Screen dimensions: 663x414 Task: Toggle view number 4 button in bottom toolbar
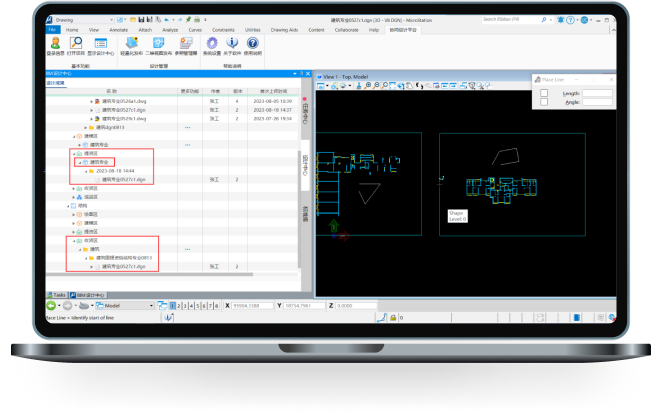pos(192,306)
